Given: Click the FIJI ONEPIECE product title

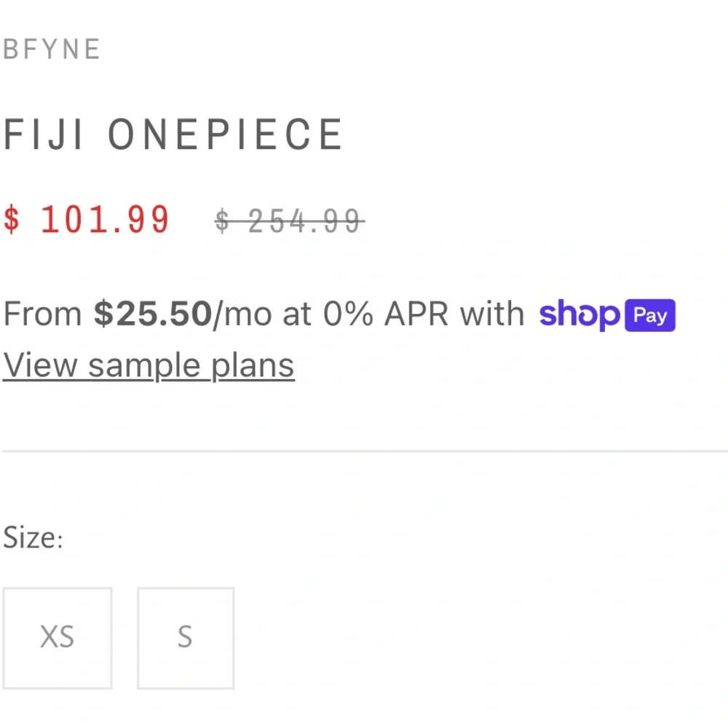Looking at the screenshot, I should [173, 134].
